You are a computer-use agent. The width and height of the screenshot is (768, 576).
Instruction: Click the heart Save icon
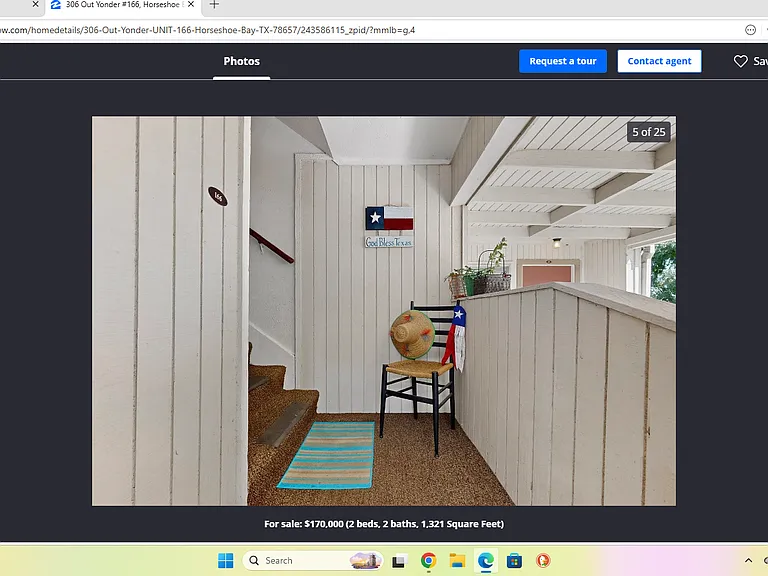tap(741, 61)
